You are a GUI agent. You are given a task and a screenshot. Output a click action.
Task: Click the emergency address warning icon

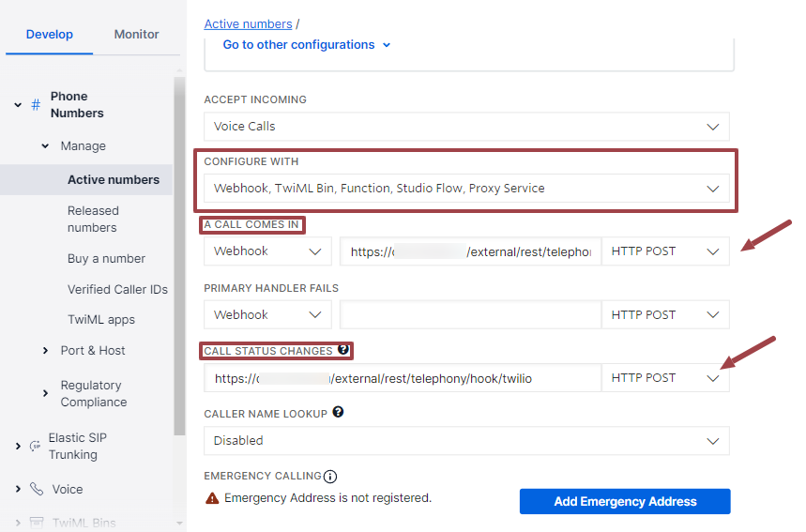pos(212,498)
